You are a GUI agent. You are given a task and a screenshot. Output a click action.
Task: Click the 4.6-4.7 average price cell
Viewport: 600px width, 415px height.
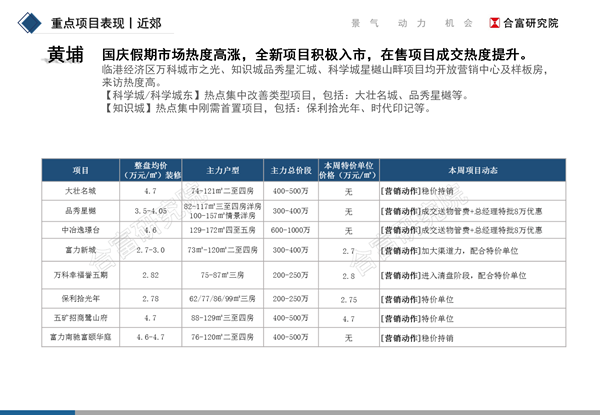[151, 337]
